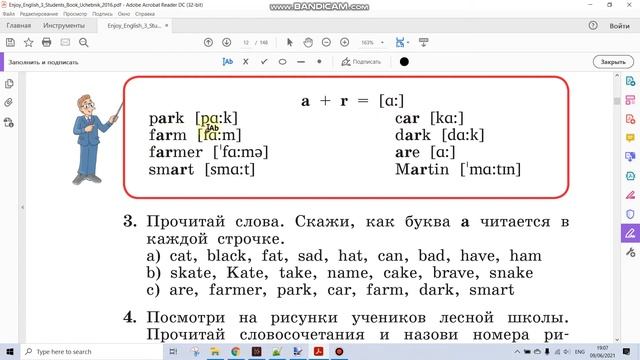
Task: Switch the ENG input language
Action: (580, 351)
